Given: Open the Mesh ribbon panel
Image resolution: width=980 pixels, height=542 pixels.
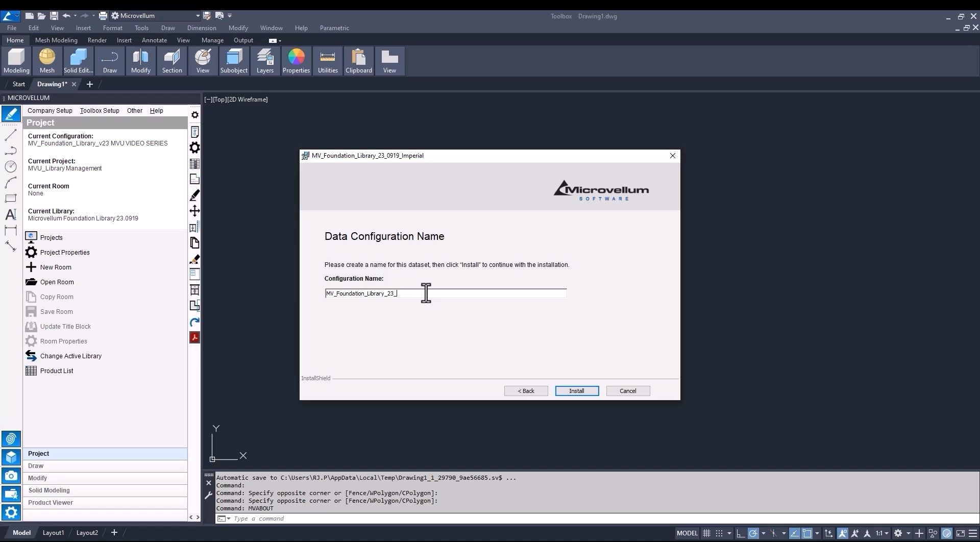Looking at the screenshot, I should click(47, 61).
